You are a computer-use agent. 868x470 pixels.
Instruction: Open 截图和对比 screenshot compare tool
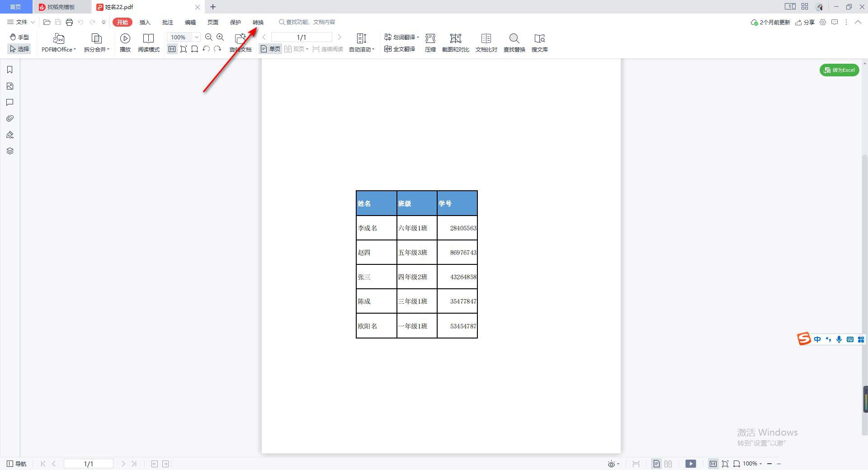click(x=456, y=43)
